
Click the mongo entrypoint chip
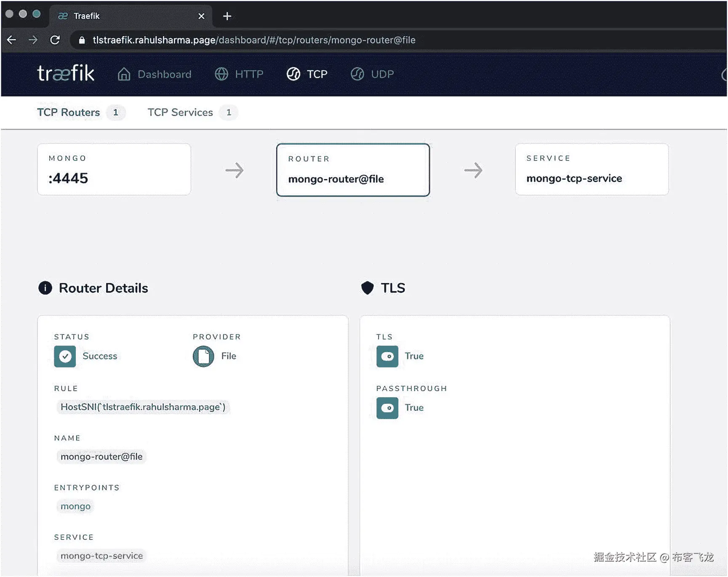75,506
